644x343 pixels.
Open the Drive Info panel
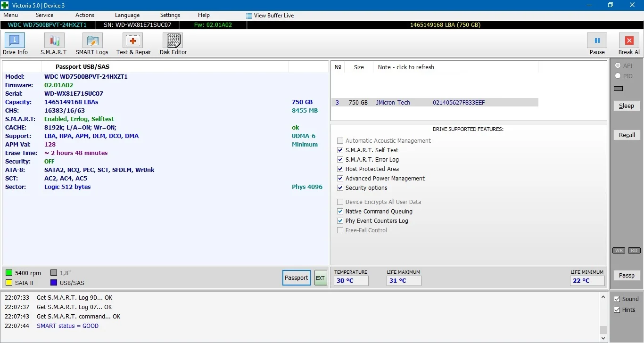(x=15, y=44)
